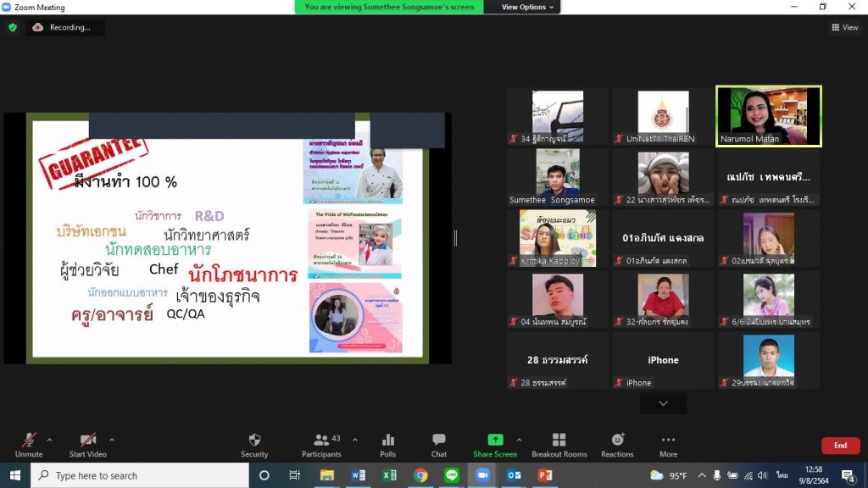Screen dimensions: 868x488
Task: Expand audio options next to Unmute
Action: [x=49, y=438]
